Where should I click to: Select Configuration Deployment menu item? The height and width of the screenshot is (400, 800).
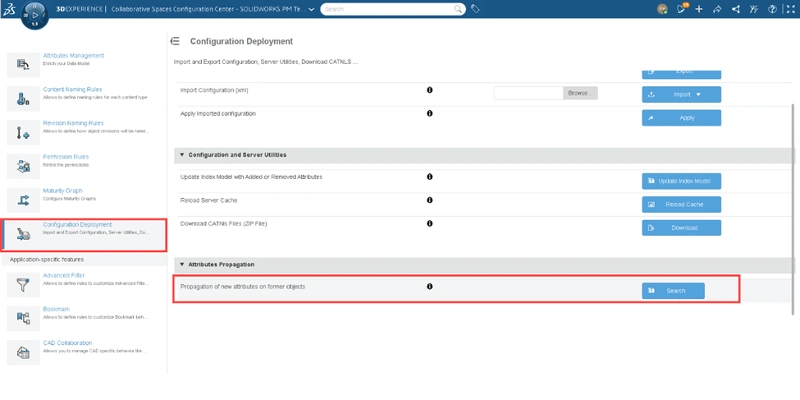84,234
